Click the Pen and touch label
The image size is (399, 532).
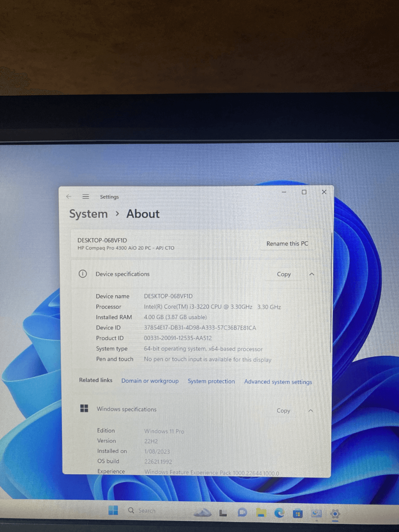coord(114,359)
